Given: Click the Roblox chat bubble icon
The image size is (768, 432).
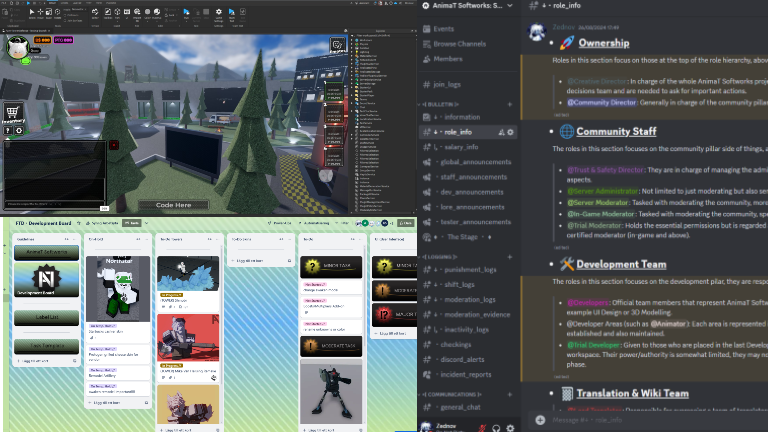Looking at the screenshot, I should (339, 45).
